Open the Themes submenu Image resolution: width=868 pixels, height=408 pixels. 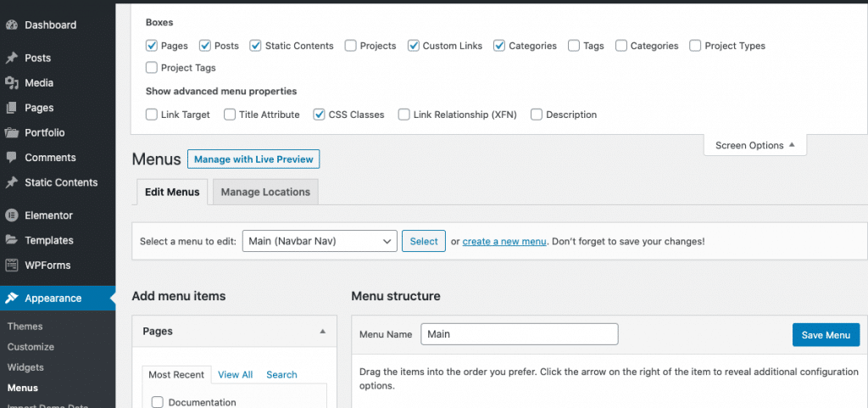tap(25, 327)
